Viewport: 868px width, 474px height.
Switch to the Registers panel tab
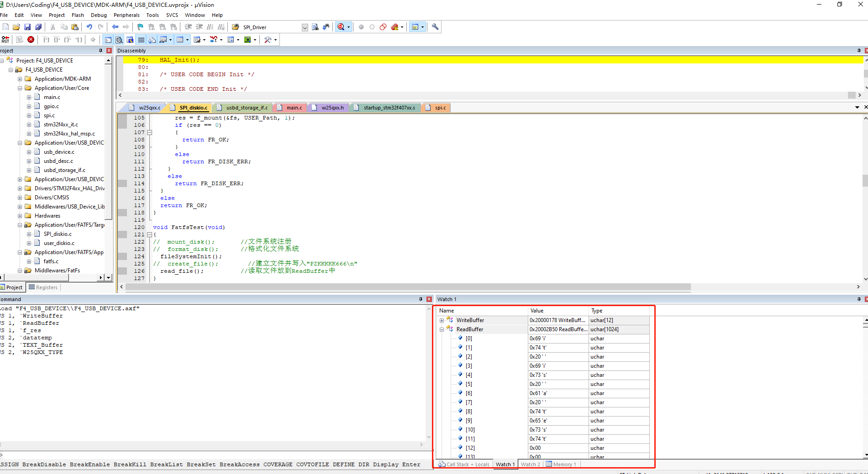43,287
